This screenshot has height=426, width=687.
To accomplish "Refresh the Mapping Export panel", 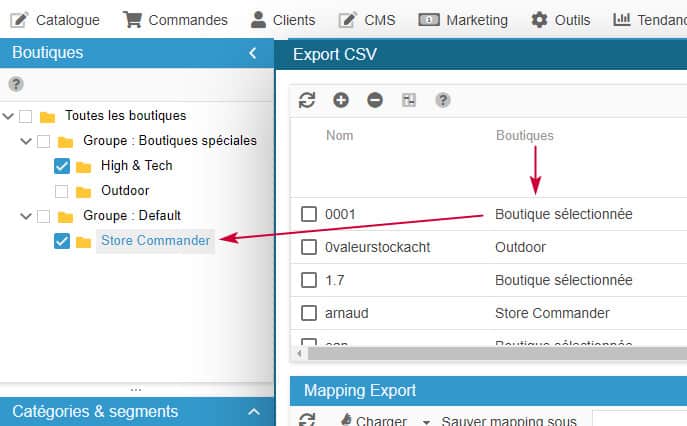I will coord(307,421).
